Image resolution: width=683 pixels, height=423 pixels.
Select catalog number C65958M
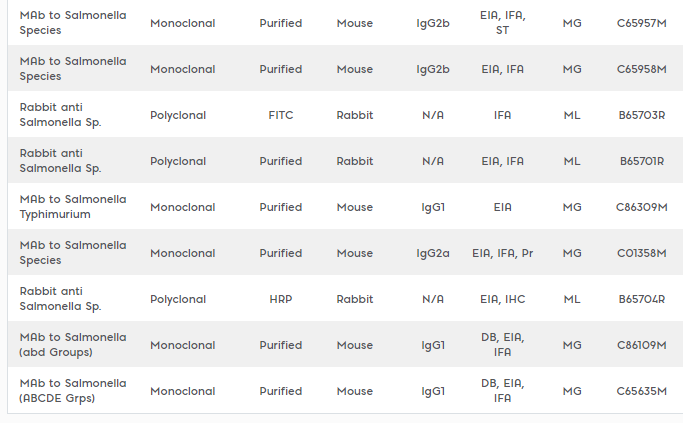click(x=641, y=69)
